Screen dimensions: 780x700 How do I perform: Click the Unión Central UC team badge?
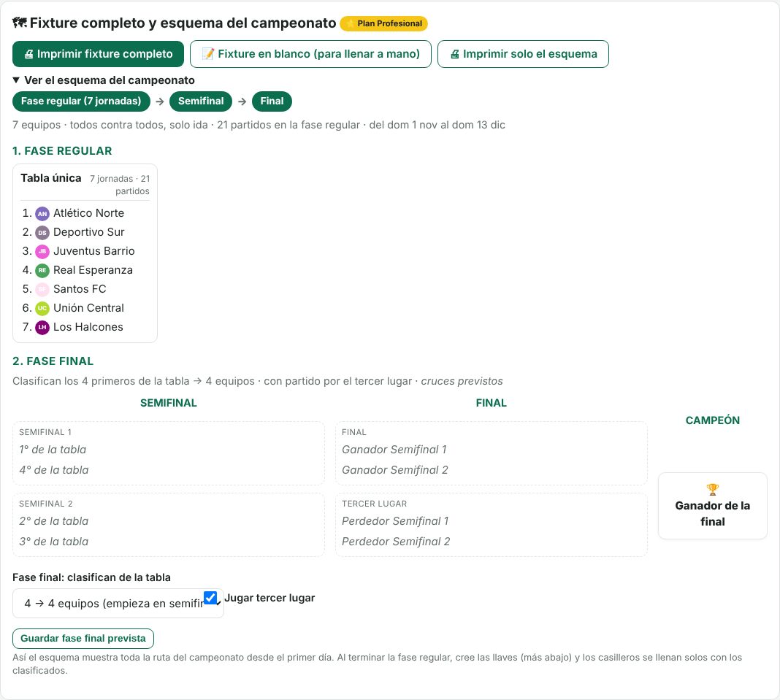tap(42, 308)
